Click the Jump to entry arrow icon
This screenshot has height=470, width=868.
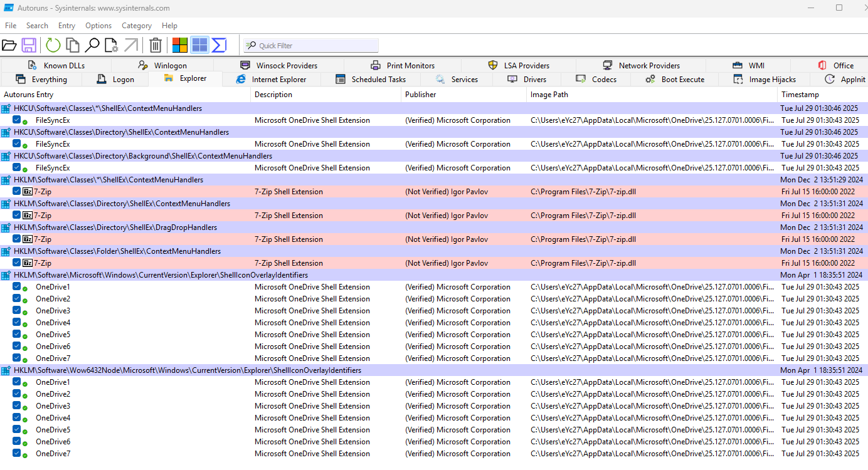(x=131, y=45)
